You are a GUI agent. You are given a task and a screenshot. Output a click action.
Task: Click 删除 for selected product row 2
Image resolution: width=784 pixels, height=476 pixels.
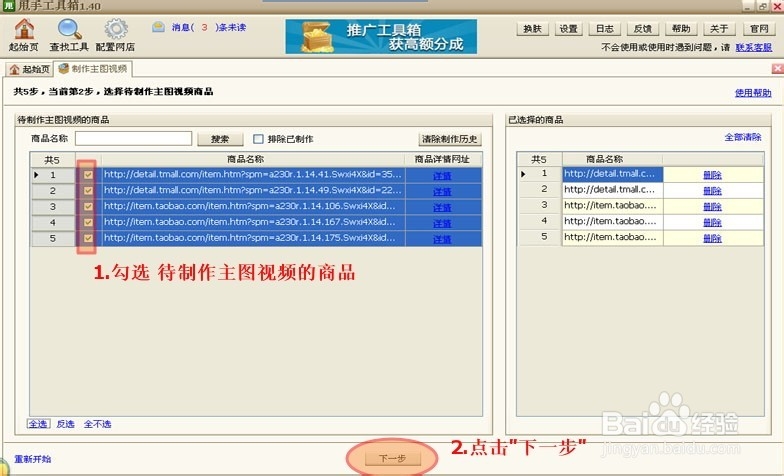click(x=712, y=191)
